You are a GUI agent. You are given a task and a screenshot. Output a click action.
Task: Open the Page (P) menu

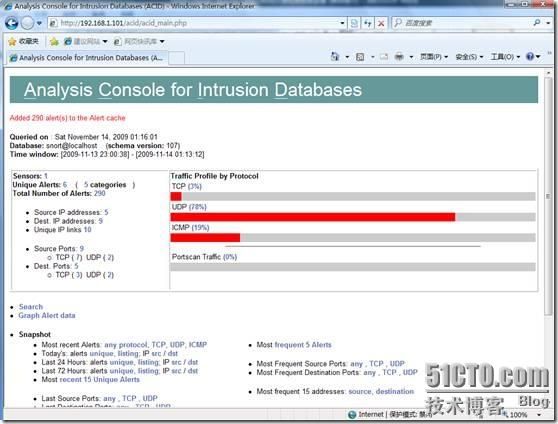[433, 57]
